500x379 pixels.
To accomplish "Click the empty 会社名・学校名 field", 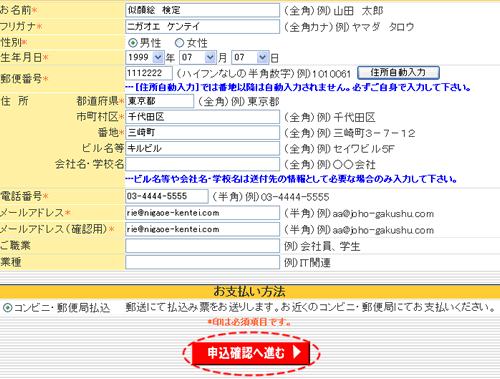I will click(x=202, y=164).
